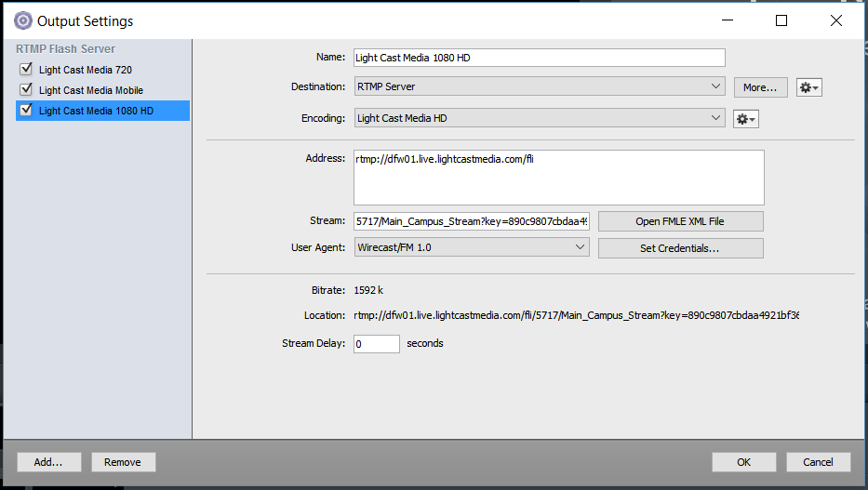Uncheck the Light Cast Media 720 checkbox
Screen dimensions: 868x490
26,69
